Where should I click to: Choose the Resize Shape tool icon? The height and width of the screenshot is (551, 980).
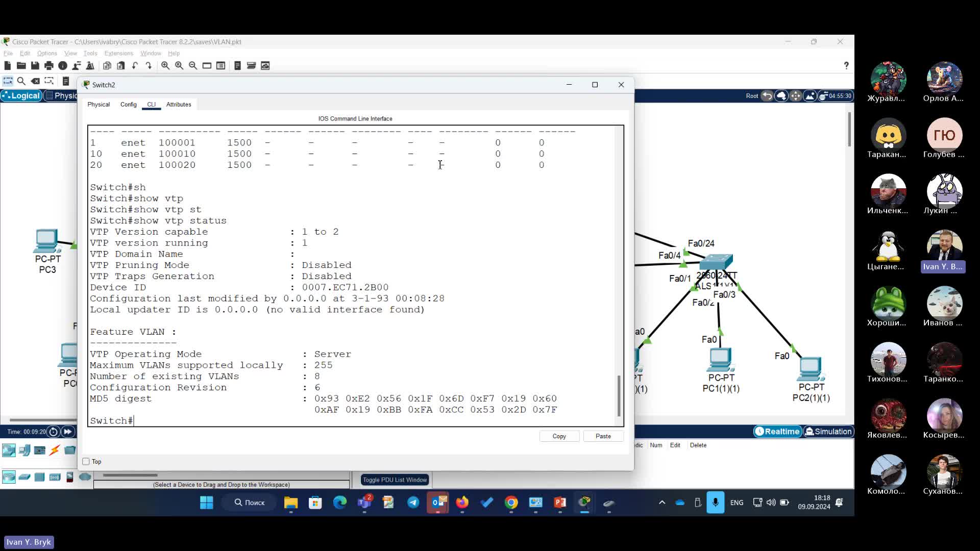(49, 81)
